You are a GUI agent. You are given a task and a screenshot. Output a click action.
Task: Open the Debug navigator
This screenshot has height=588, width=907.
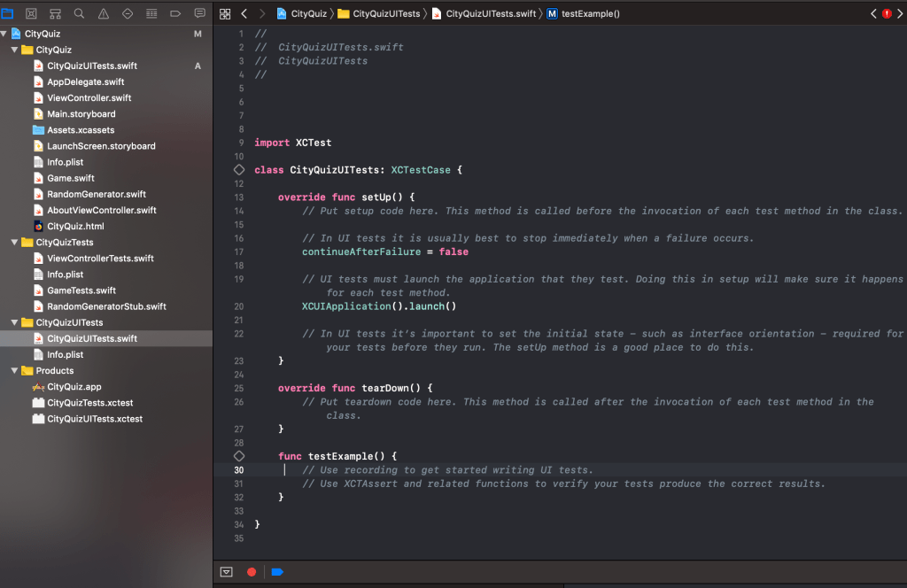151,14
